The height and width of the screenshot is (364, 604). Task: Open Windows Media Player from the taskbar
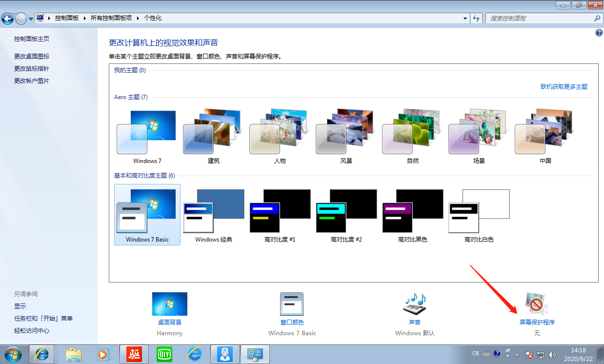point(104,354)
